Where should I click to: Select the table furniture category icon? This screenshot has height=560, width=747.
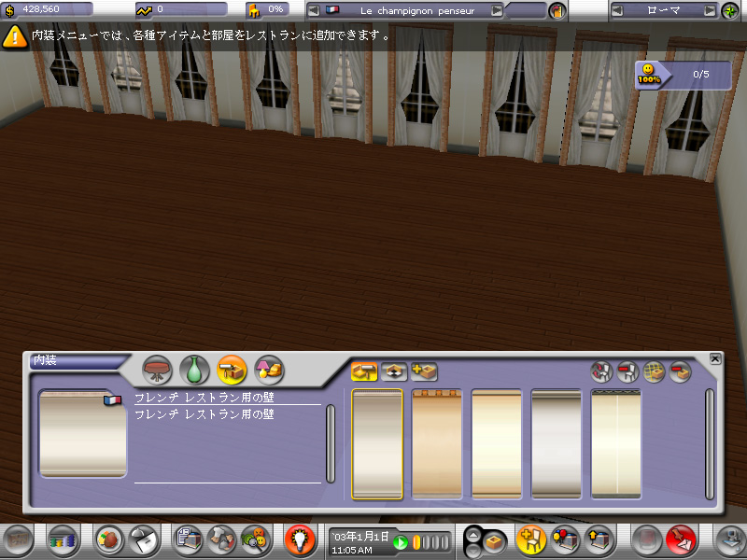click(x=157, y=370)
